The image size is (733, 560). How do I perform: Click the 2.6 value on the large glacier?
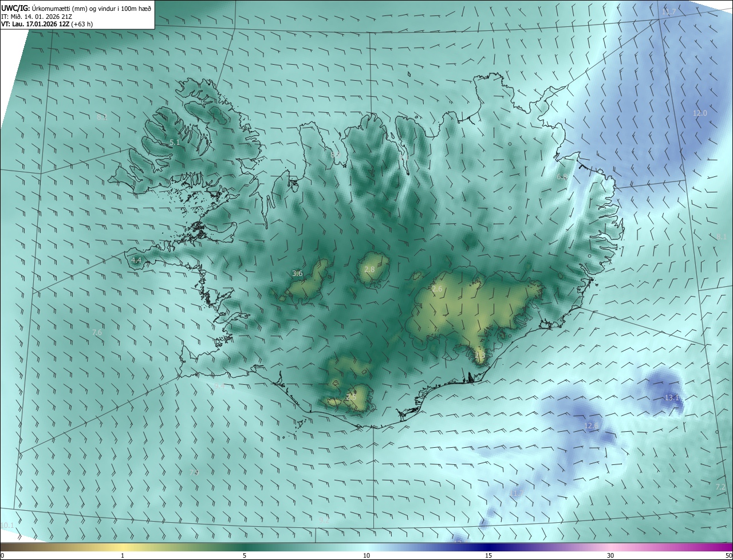[437, 289]
